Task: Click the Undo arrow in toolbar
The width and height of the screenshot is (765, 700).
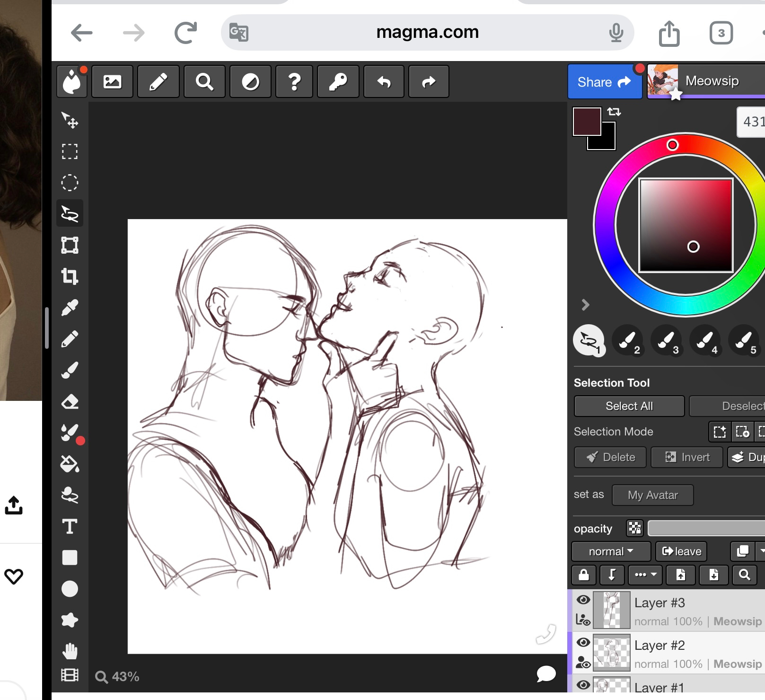Action: tap(384, 82)
